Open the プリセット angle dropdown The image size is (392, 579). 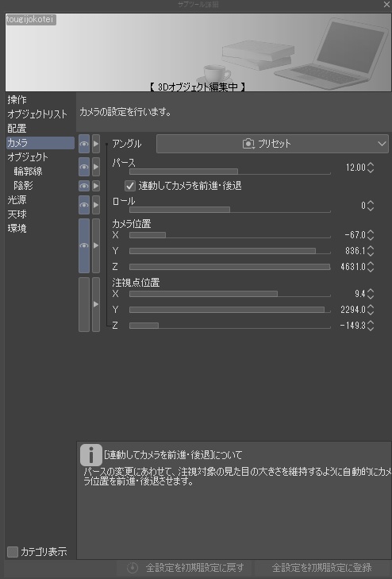pos(272,144)
